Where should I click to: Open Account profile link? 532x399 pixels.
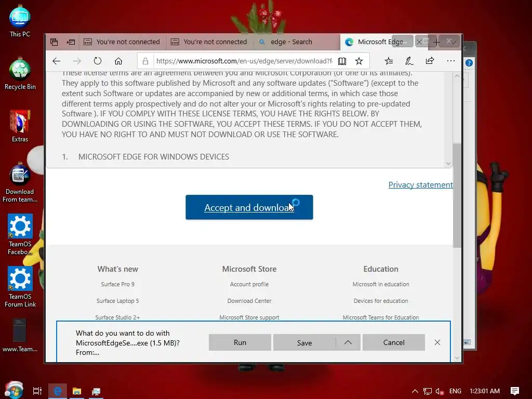pyautogui.click(x=249, y=284)
